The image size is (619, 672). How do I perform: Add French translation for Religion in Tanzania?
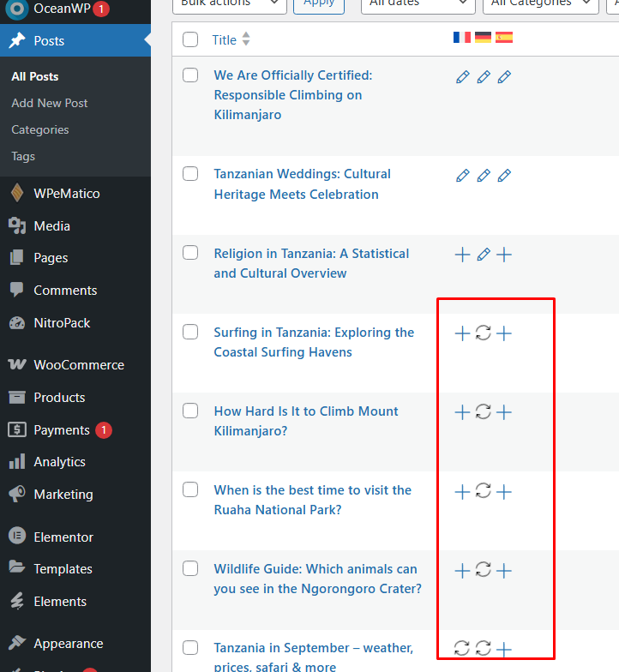(462, 255)
